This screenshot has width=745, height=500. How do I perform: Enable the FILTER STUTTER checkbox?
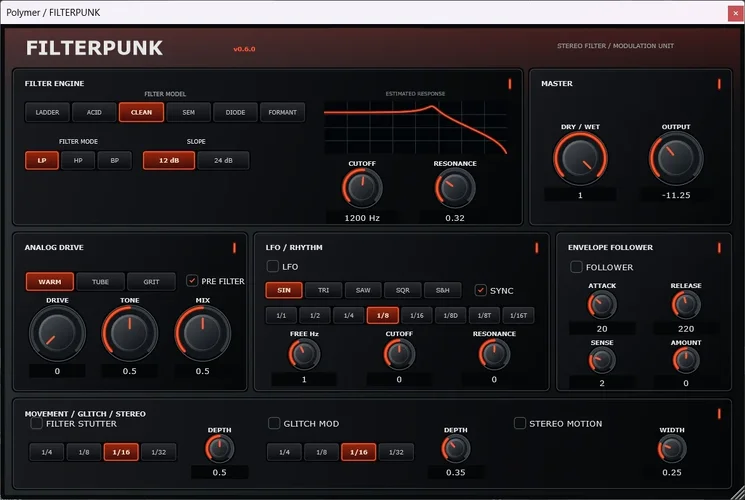point(36,423)
